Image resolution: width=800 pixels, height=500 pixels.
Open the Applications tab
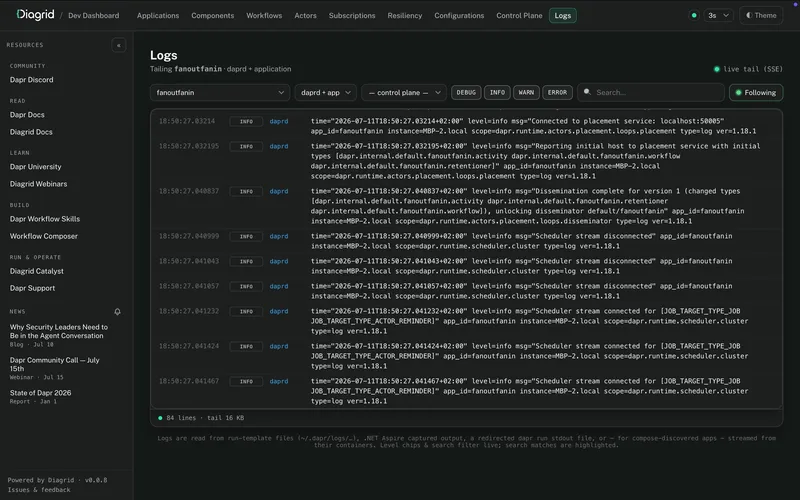point(158,15)
